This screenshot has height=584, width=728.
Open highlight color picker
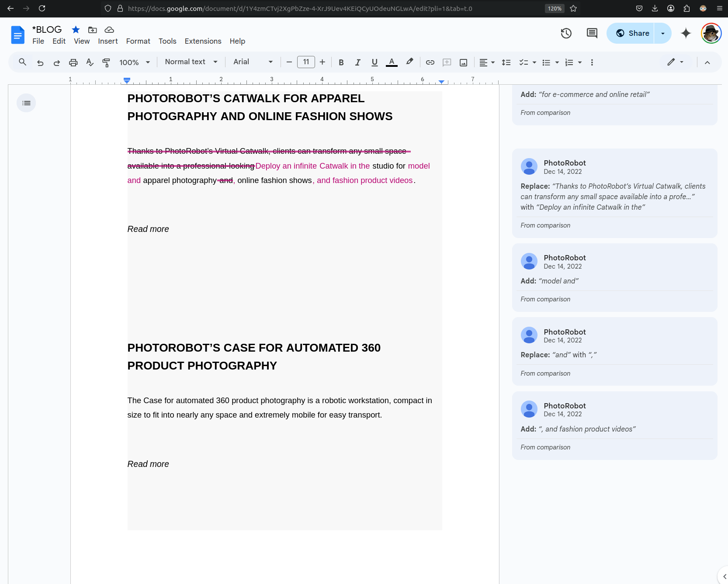(409, 62)
